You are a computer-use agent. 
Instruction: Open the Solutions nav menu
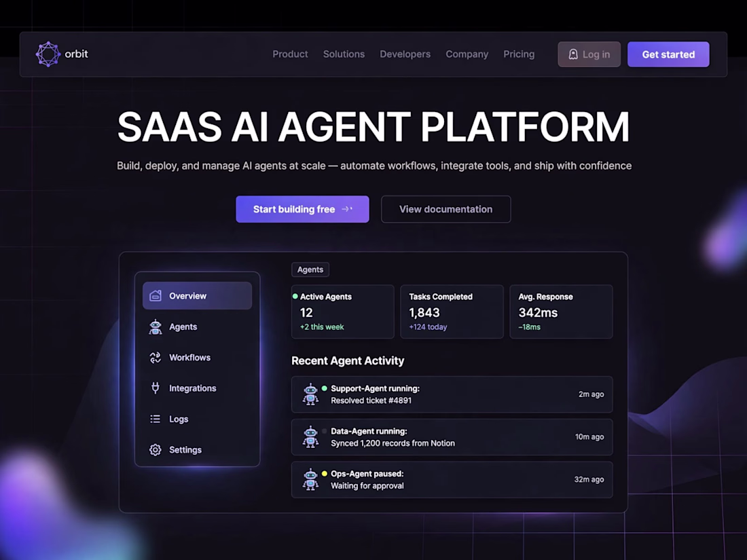pyautogui.click(x=344, y=54)
